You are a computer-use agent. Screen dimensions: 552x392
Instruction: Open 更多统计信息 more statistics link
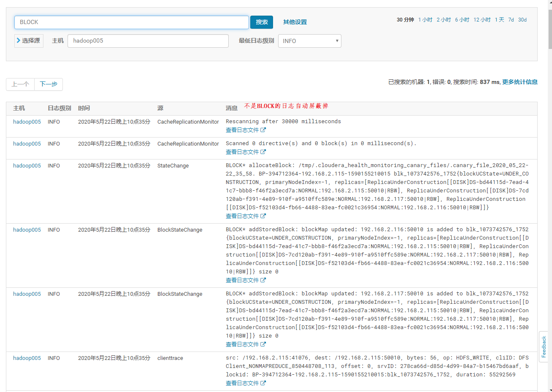point(520,82)
